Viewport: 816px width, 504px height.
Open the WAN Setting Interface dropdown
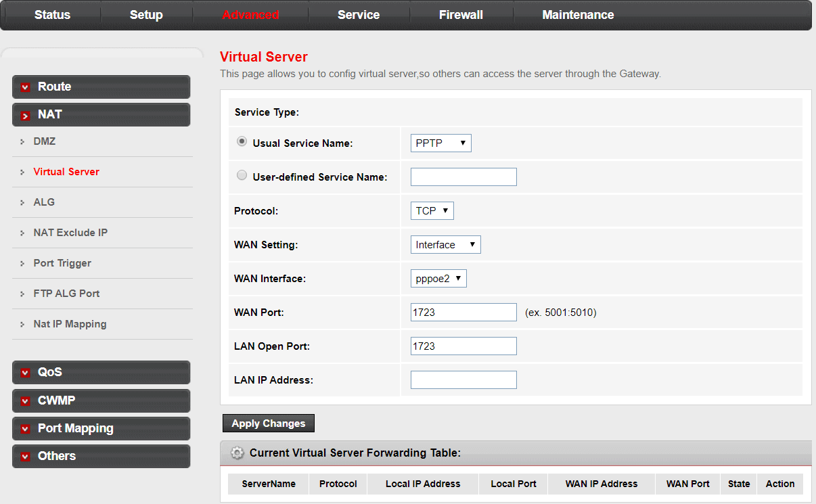click(445, 245)
